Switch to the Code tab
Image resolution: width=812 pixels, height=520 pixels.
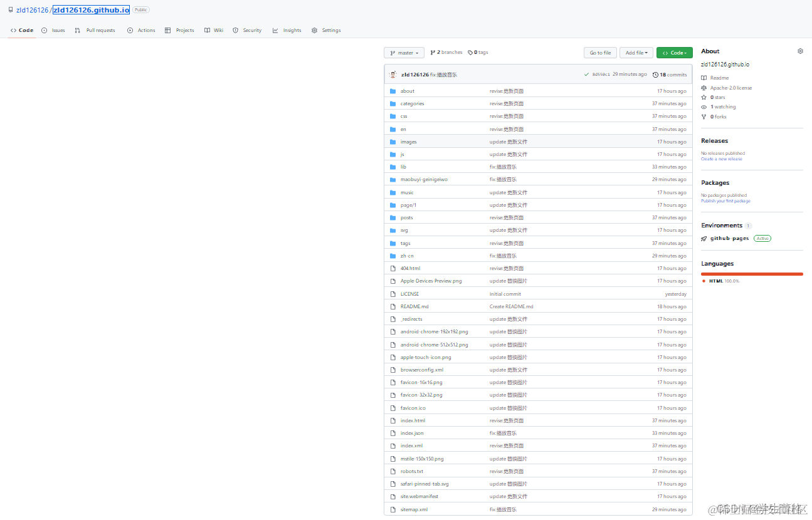[x=22, y=30]
